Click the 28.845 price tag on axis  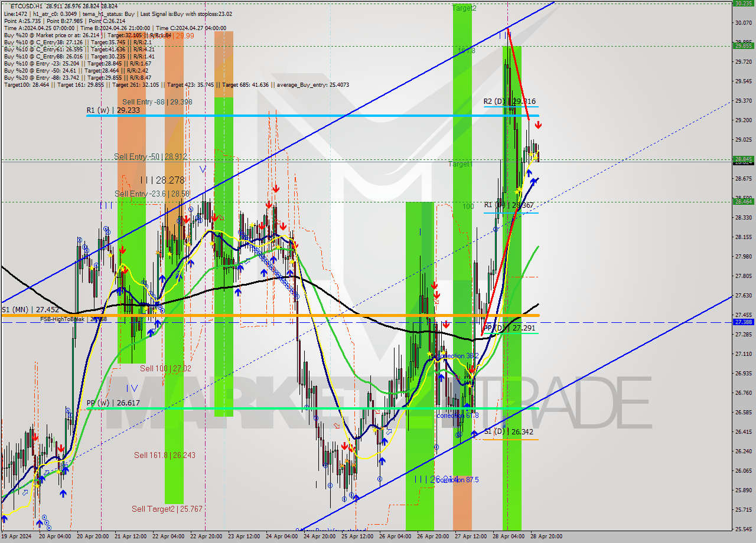742,159
